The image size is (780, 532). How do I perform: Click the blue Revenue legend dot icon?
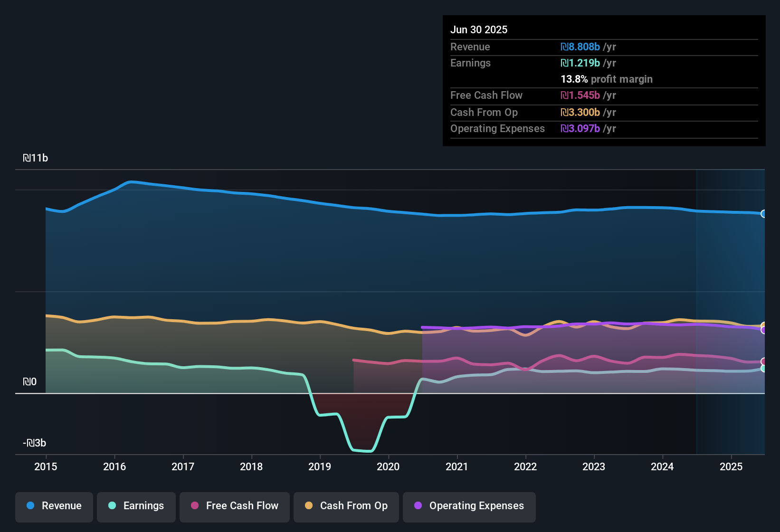tap(30, 506)
